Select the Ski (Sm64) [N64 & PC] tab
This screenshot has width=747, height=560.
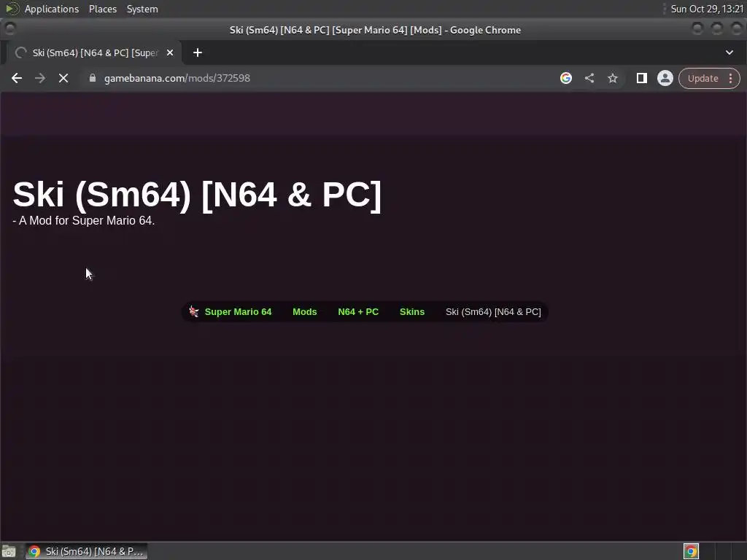94,52
